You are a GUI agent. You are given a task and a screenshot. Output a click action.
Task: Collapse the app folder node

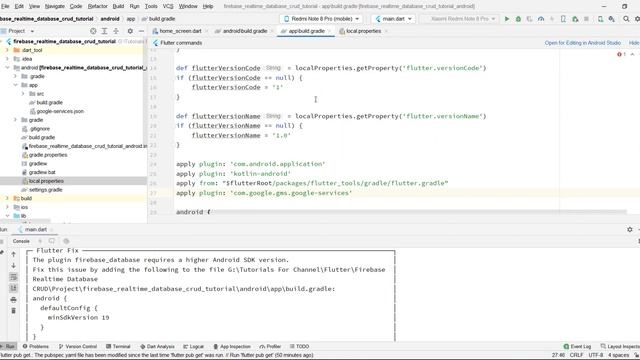[x=16, y=85]
